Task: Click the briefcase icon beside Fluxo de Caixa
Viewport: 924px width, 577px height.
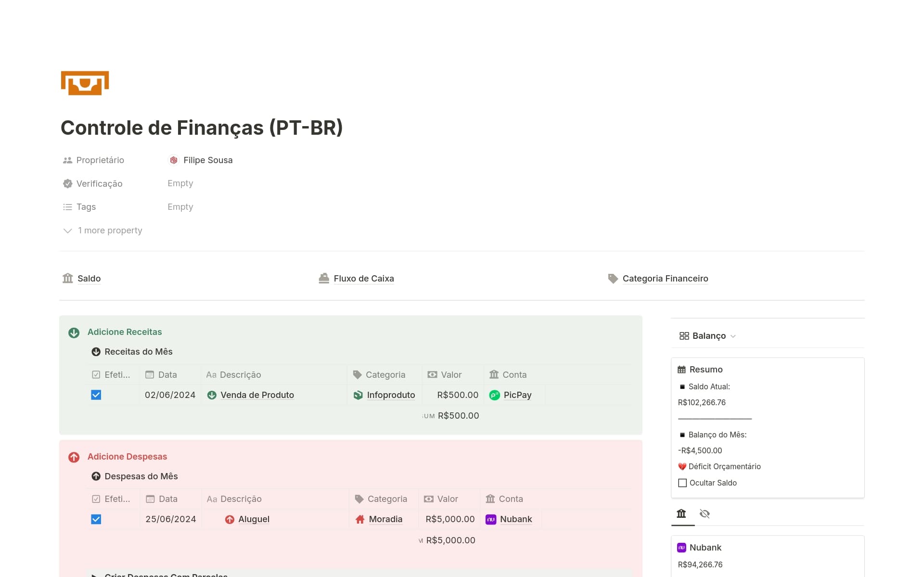Action: tap(323, 278)
